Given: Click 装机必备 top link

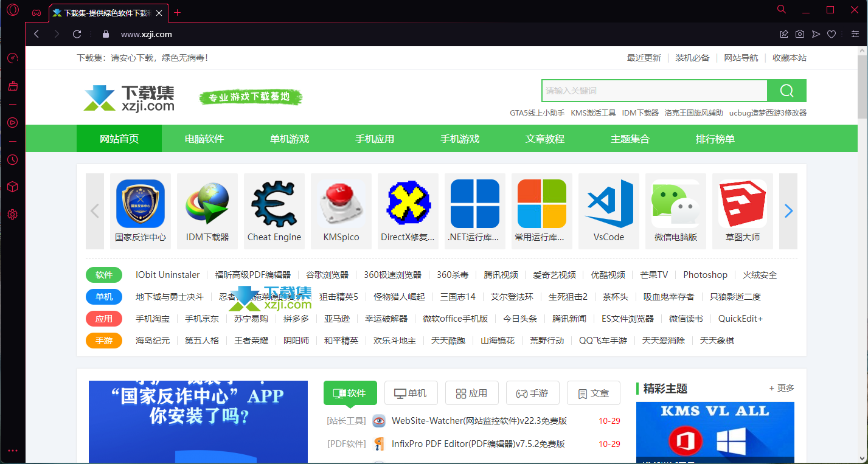Looking at the screenshot, I should pyautogui.click(x=692, y=58).
